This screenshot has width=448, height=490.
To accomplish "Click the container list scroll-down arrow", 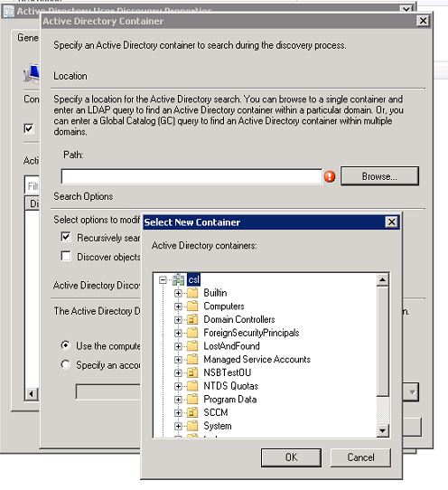I will [382, 431].
